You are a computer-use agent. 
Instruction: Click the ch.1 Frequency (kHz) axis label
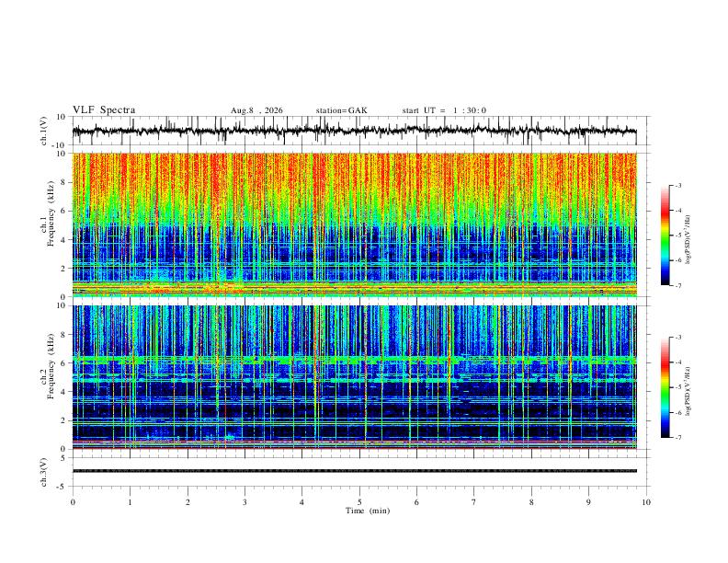point(50,214)
